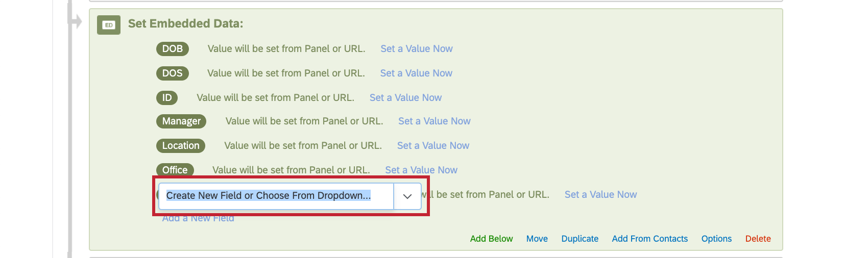Select the DOS field tag

point(173,73)
